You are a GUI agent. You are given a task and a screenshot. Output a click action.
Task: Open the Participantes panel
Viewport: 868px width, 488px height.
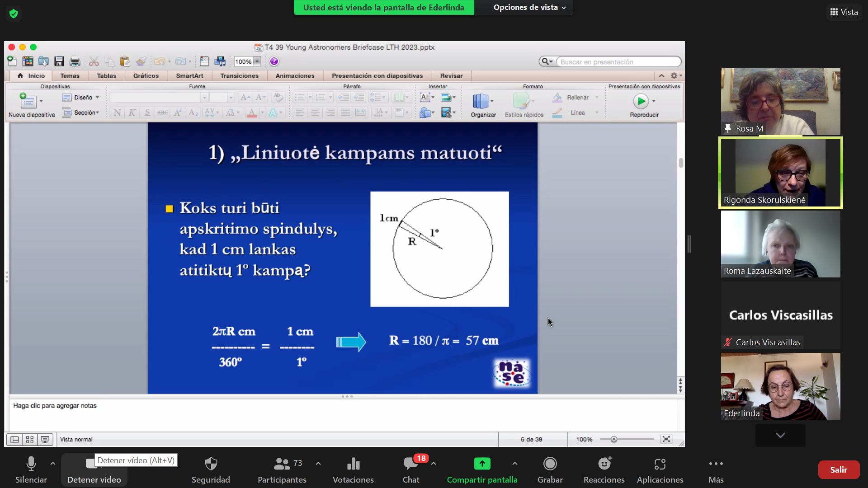pyautogui.click(x=282, y=470)
